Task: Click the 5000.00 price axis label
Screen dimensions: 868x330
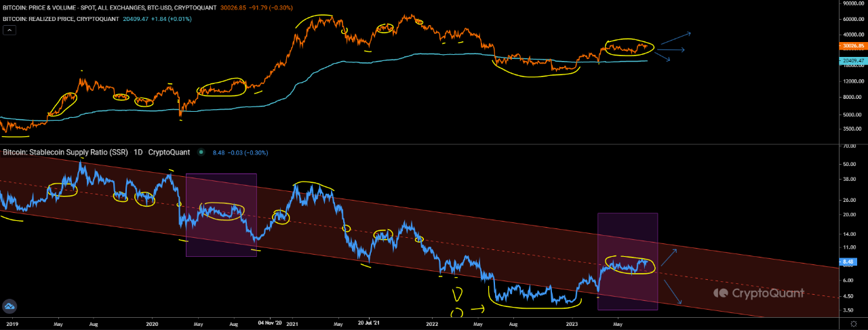Action: (852, 116)
